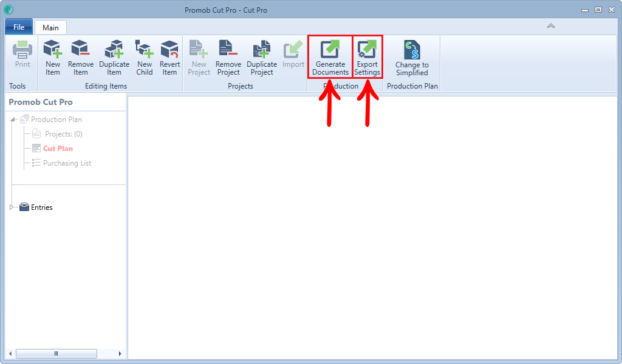The width and height of the screenshot is (622, 364).
Task: Click the Import icon
Action: point(293,50)
